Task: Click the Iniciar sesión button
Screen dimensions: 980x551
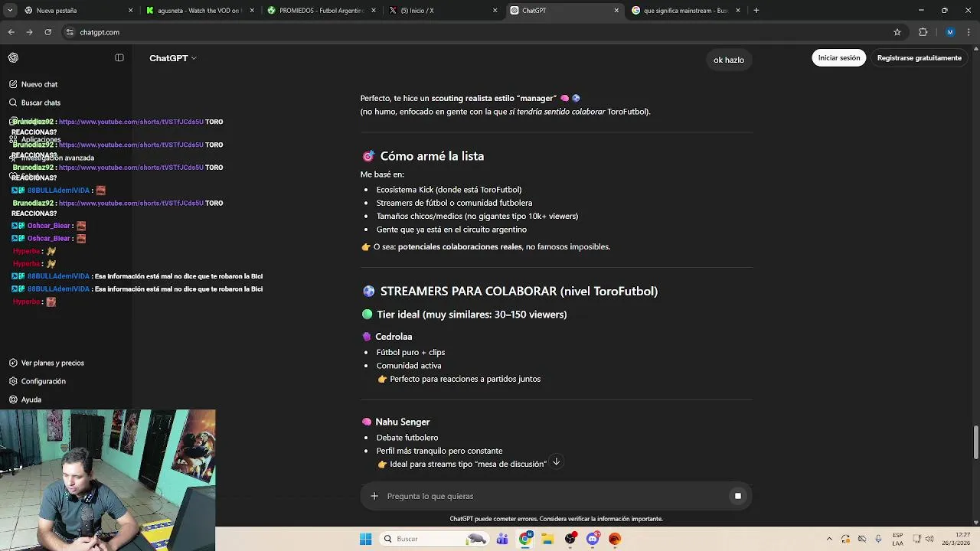Action: click(839, 58)
